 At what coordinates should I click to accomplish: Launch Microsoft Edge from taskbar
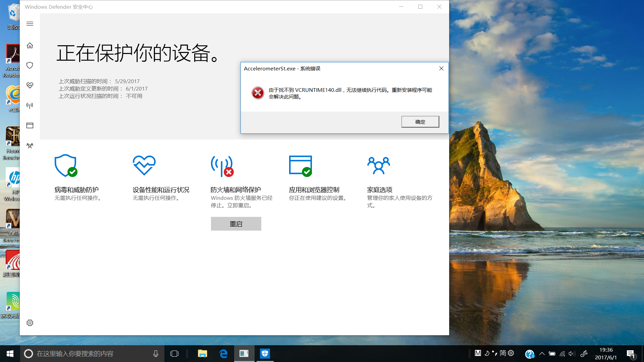223,354
